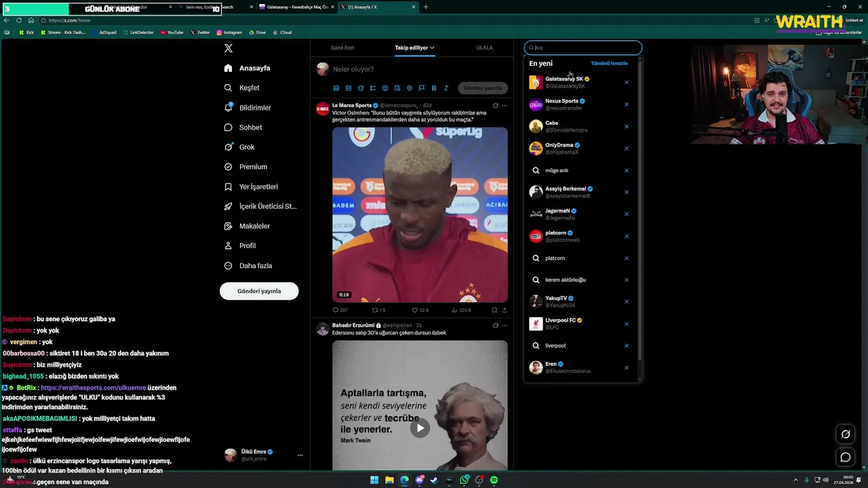
Task: Open the Le Marca Sports post's three-dot menu
Action: (505, 106)
